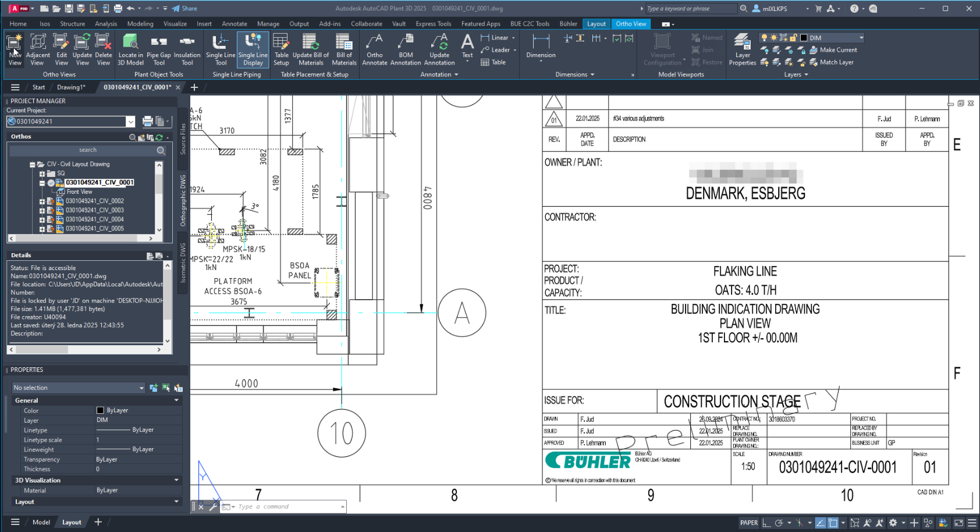Screen dimensions: 980x532
Task: Click the Leader button
Action: tap(496, 50)
